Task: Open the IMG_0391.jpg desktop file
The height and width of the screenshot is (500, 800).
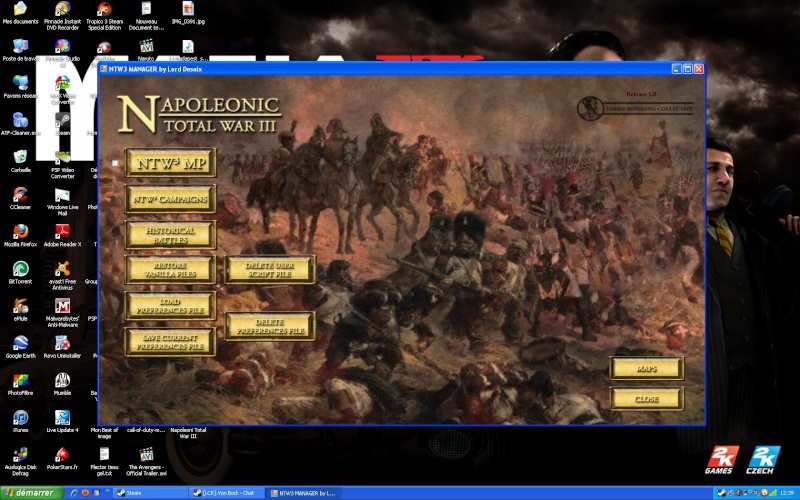Action: 188,13
